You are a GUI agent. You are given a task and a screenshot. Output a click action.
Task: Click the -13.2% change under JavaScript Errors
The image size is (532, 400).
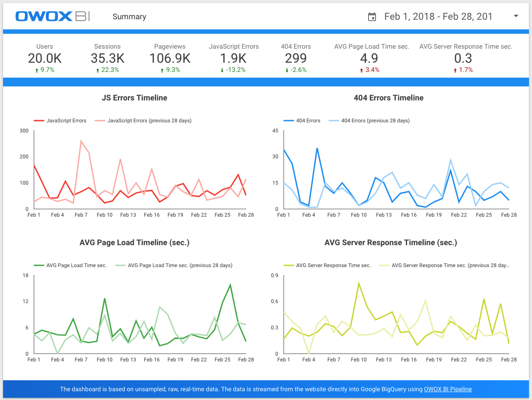(x=237, y=70)
